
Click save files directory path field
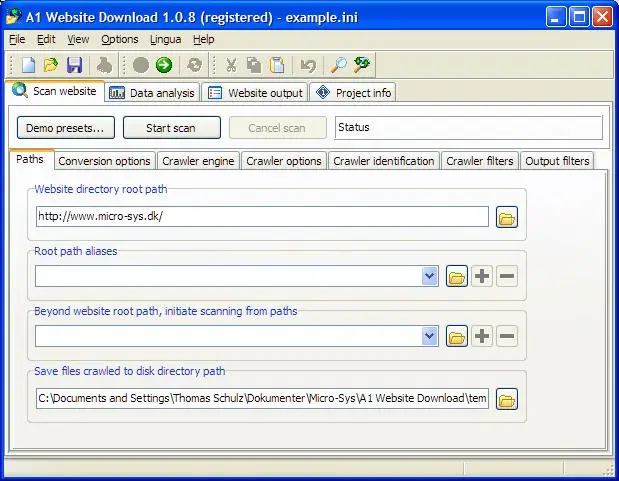[x=262, y=398]
